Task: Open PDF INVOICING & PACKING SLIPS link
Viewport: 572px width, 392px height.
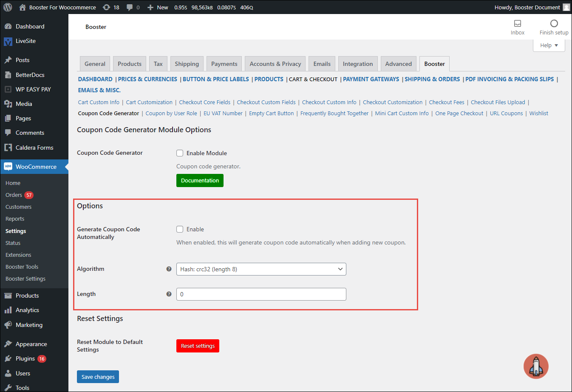Action: [x=510, y=79]
